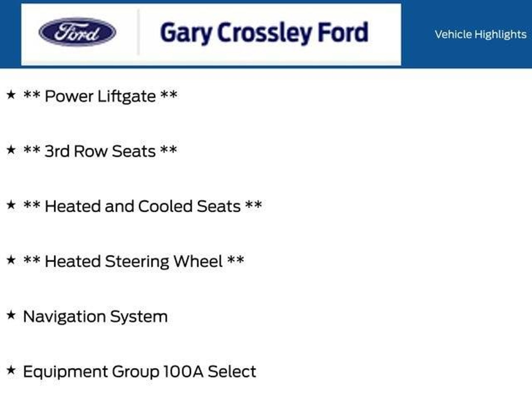532x399 pixels.
Task: Click the trailing asterisks after Power Liftgate
Action: click(x=169, y=95)
